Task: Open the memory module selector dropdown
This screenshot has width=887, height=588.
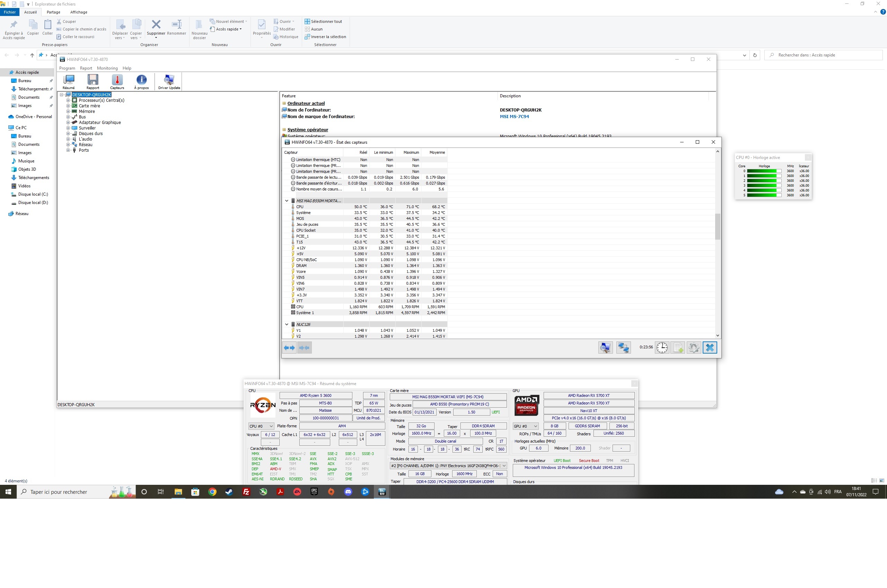Action: pyautogui.click(x=448, y=466)
